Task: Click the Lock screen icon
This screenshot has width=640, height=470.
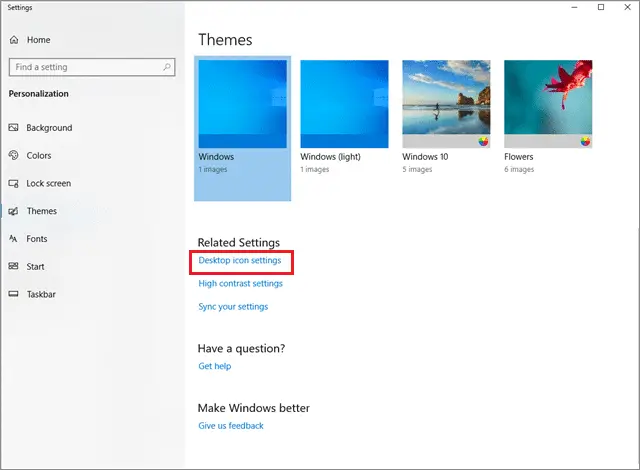Action: [13, 184]
